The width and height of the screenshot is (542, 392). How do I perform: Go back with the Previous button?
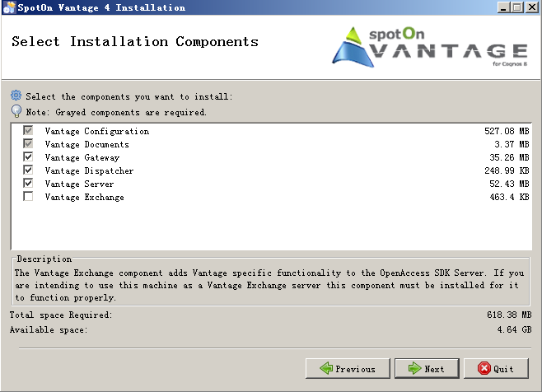pos(348,368)
